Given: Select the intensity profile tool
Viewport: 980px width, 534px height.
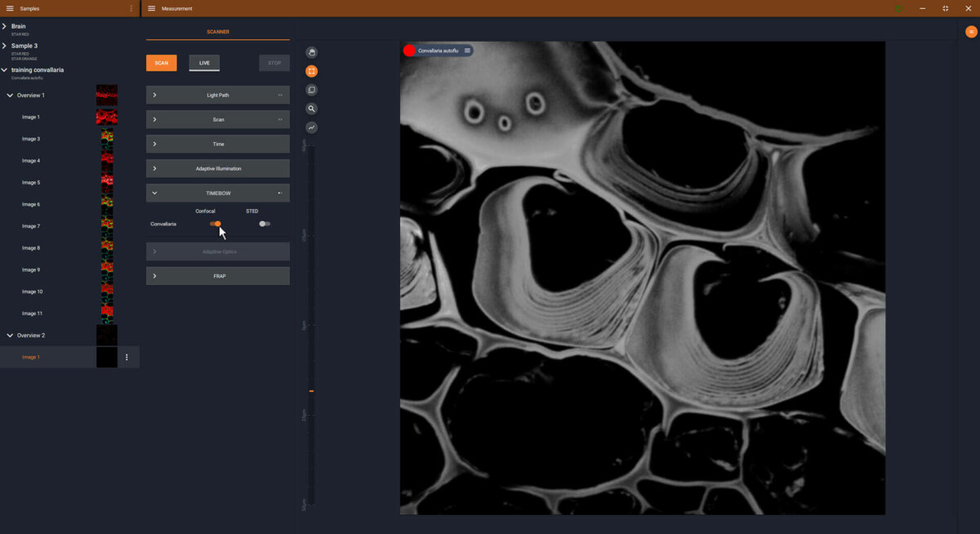Looking at the screenshot, I should point(311,127).
